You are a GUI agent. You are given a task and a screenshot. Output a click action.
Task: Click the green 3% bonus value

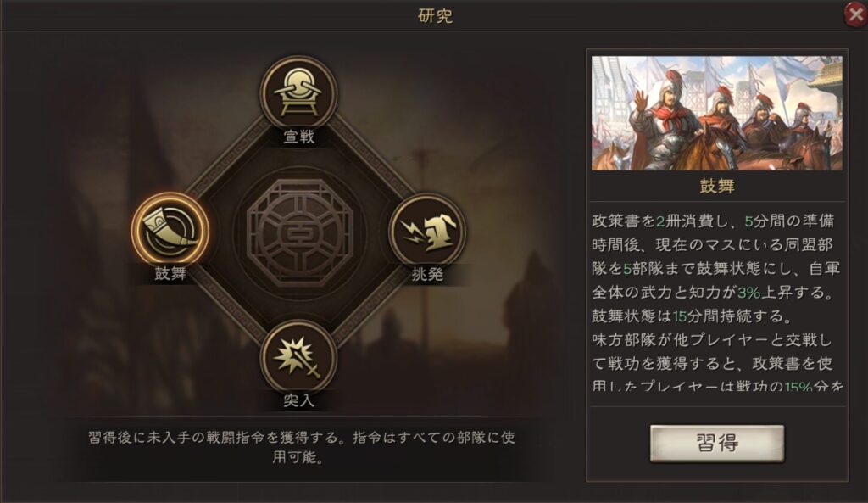point(749,292)
